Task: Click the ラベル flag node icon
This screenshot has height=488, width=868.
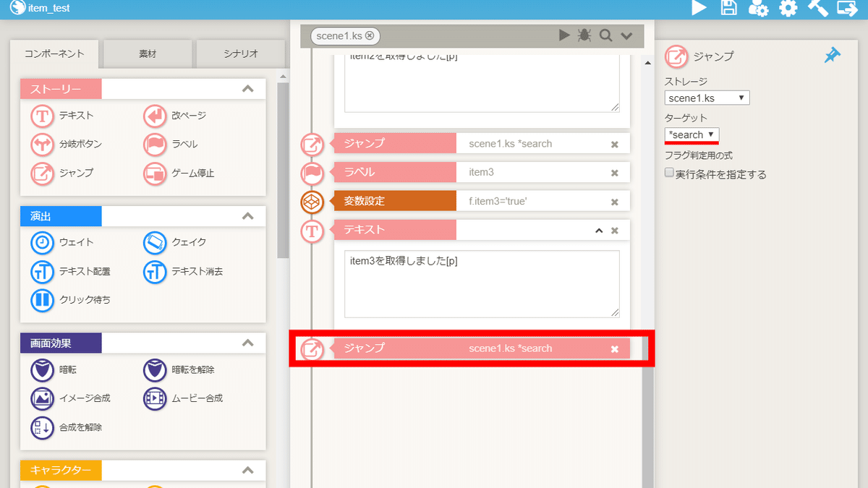Action: 312,174
